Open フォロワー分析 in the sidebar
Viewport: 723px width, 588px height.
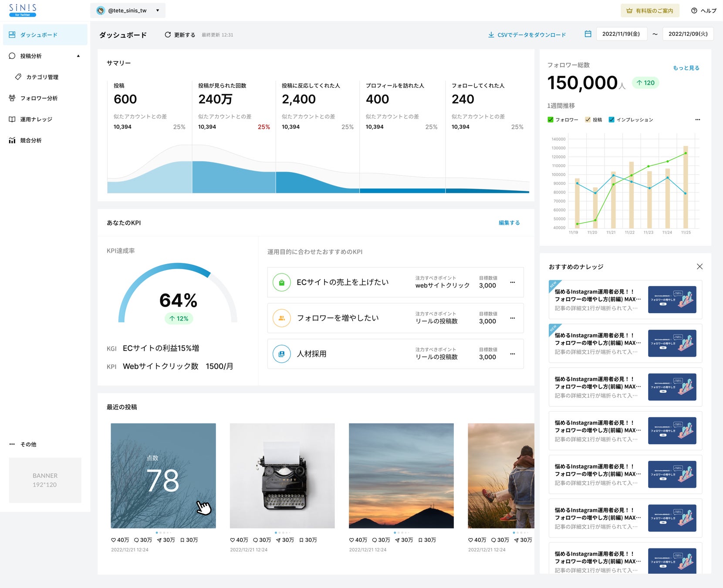(33, 98)
